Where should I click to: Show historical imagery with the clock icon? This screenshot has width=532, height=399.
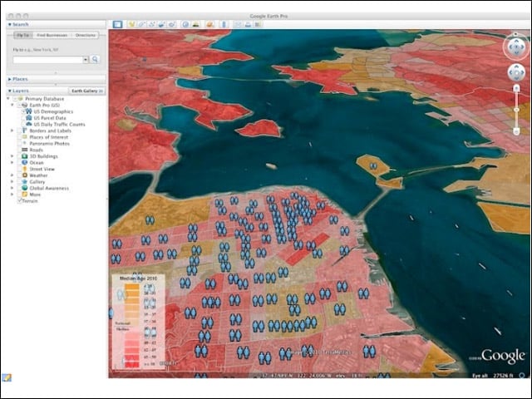185,24
